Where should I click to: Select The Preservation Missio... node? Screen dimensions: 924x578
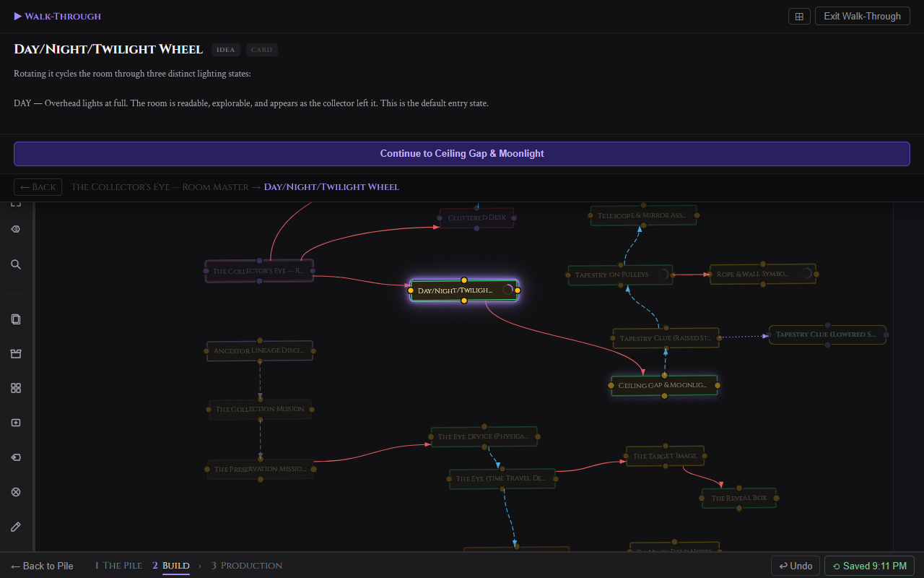(261, 469)
